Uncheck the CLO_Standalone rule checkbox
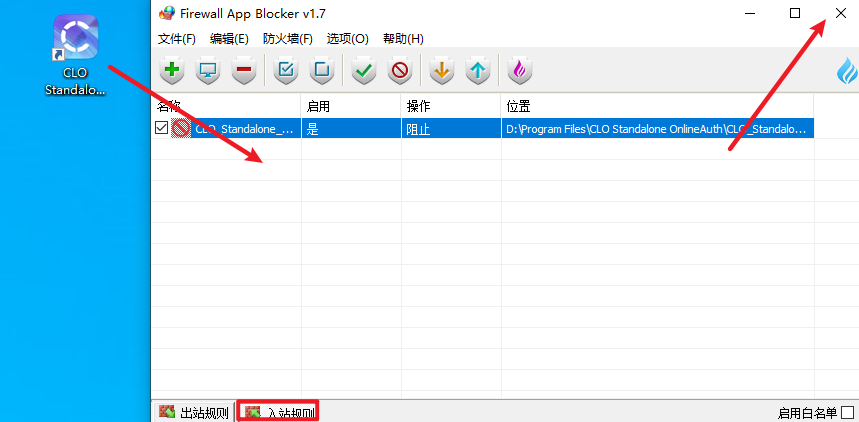Image resolution: width=859 pixels, height=422 pixels. tap(162, 128)
